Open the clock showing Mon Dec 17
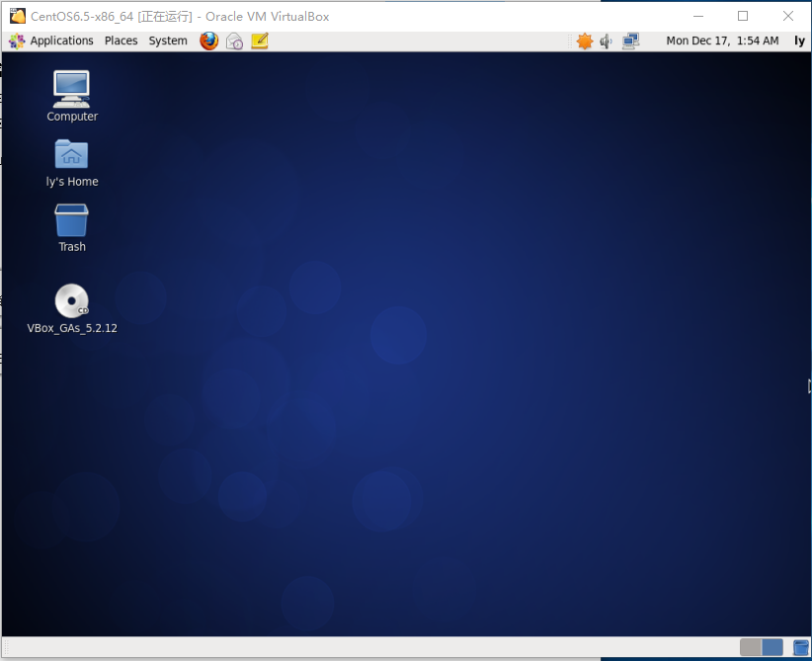Viewport: 812px width, 661px height. click(722, 41)
